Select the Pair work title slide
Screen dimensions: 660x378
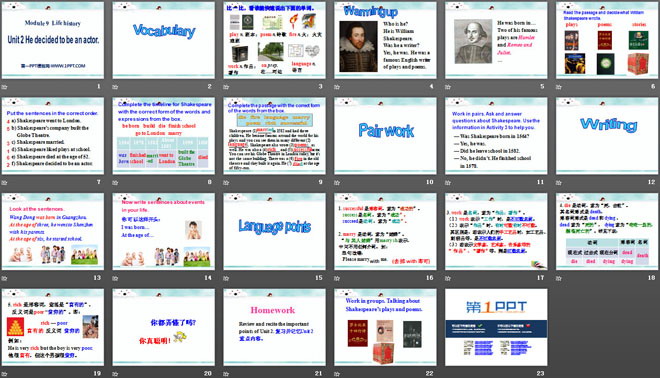point(385,136)
